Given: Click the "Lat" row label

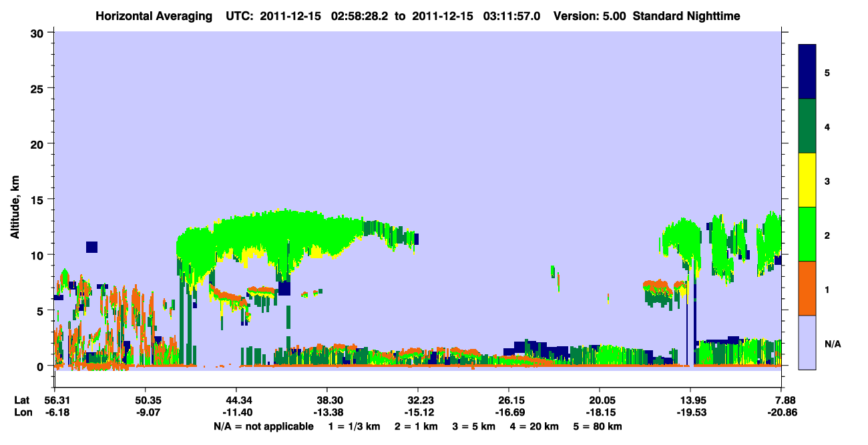Looking at the screenshot, I should 22,400.
